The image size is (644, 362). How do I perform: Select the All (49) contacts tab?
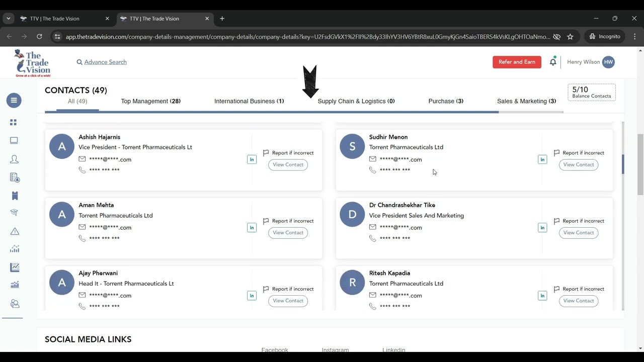point(77,101)
